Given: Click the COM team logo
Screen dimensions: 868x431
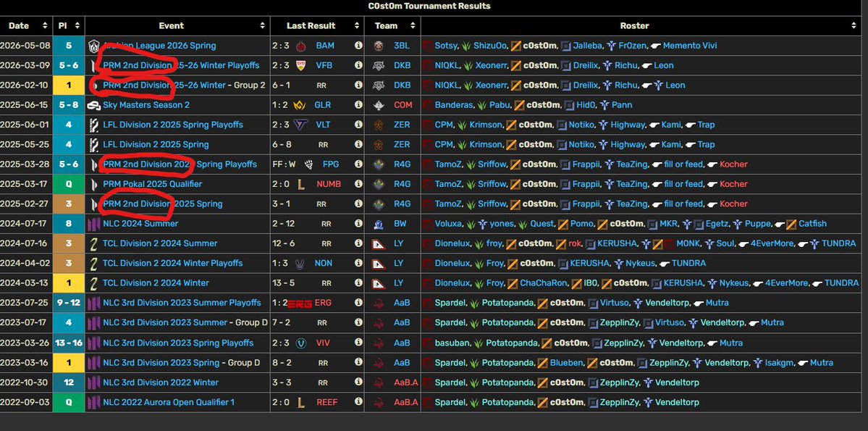Looking at the screenshot, I should [x=379, y=105].
